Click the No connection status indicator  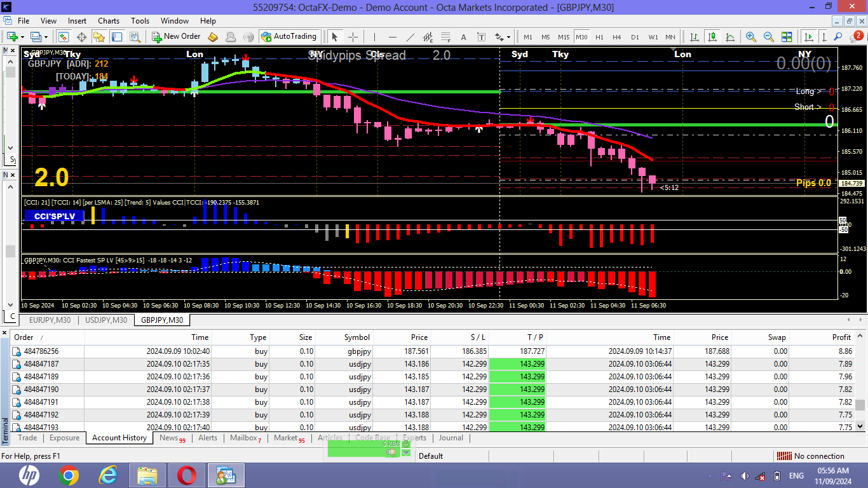(811, 456)
